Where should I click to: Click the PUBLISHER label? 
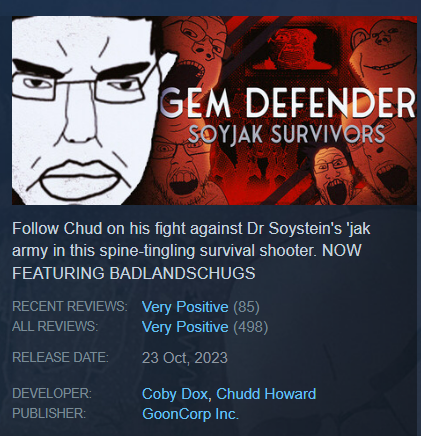[x=49, y=413]
